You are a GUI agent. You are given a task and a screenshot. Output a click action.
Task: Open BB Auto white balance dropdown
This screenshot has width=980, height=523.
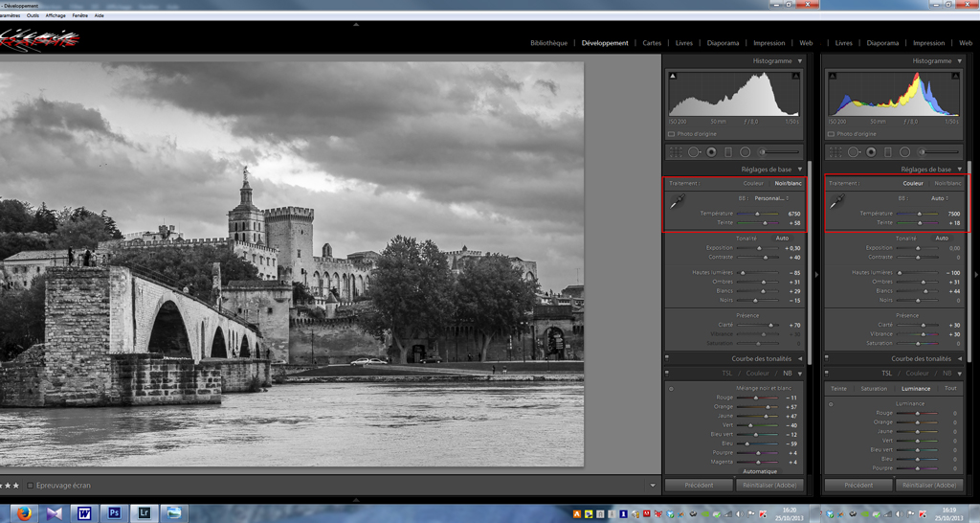point(940,198)
